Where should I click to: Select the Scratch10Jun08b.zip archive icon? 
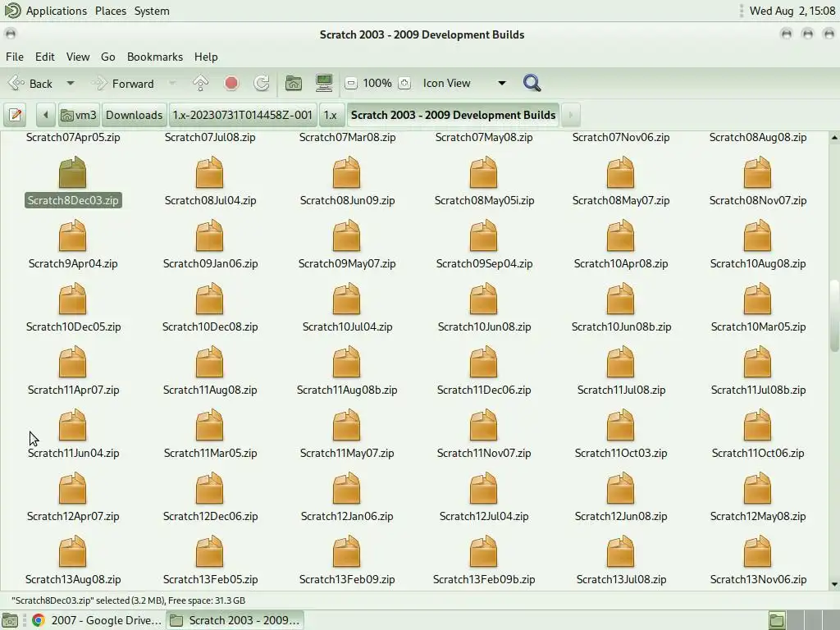pyautogui.click(x=621, y=299)
